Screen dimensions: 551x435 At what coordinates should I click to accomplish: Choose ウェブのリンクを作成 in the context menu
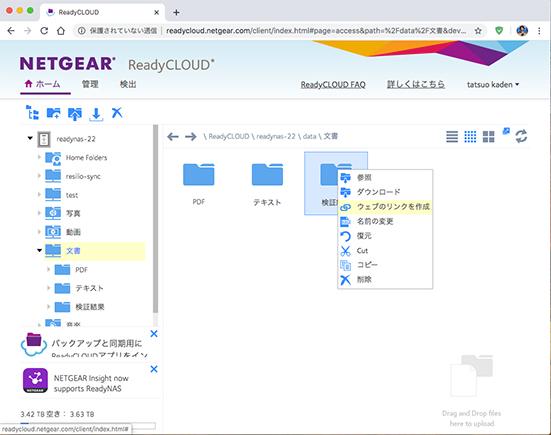click(385, 207)
